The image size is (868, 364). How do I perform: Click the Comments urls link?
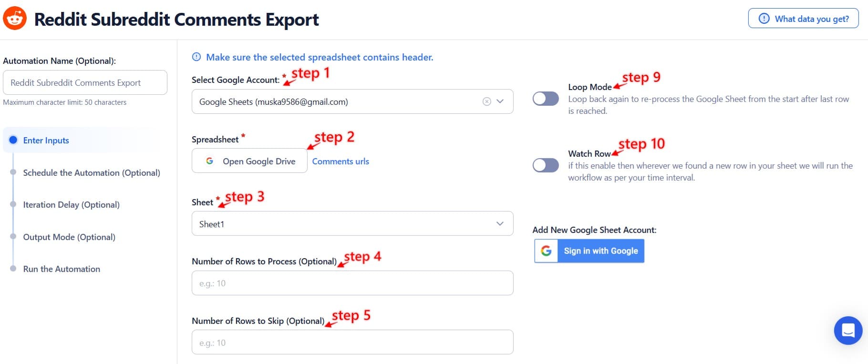pyautogui.click(x=340, y=161)
